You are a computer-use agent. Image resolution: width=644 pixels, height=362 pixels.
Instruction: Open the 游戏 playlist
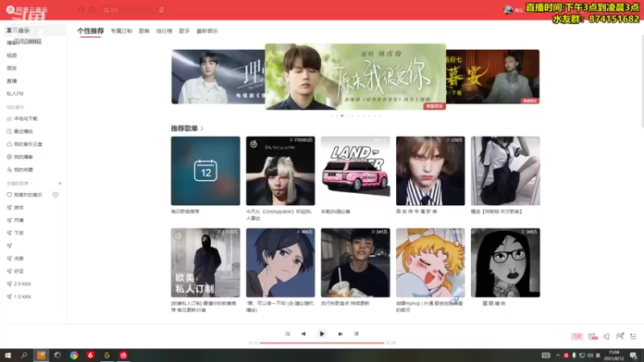click(15, 208)
